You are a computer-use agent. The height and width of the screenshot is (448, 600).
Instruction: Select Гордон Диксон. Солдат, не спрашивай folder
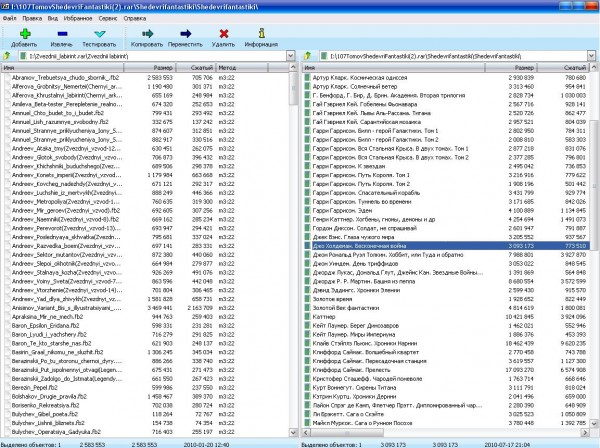point(364,228)
